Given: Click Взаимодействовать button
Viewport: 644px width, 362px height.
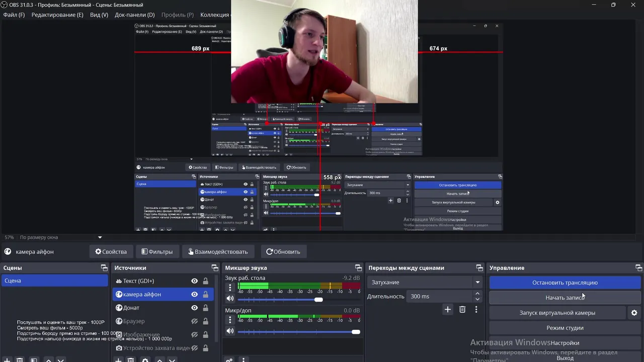Looking at the screenshot, I should tap(218, 252).
